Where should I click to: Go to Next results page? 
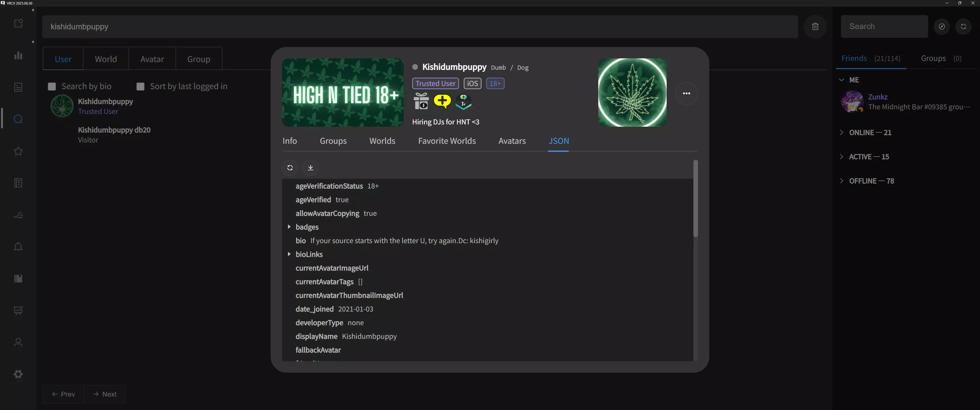pyautogui.click(x=105, y=394)
